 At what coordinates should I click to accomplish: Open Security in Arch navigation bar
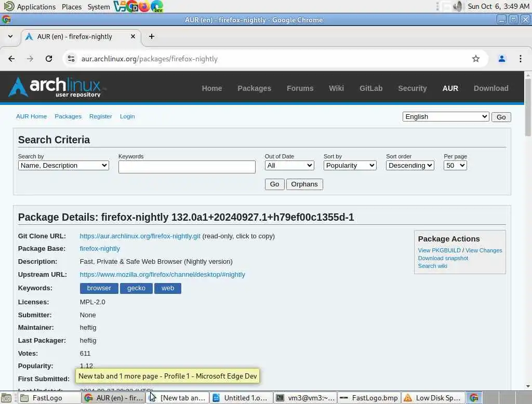(412, 88)
